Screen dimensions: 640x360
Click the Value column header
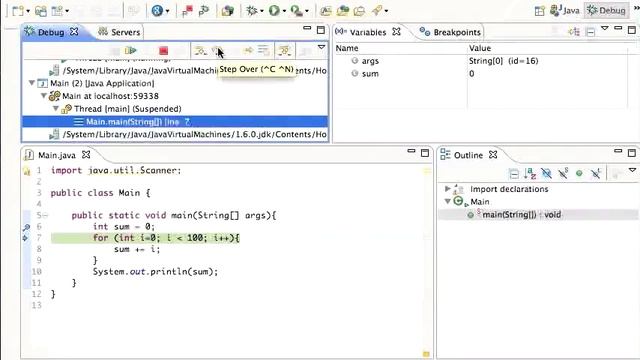[x=548, y=48]
